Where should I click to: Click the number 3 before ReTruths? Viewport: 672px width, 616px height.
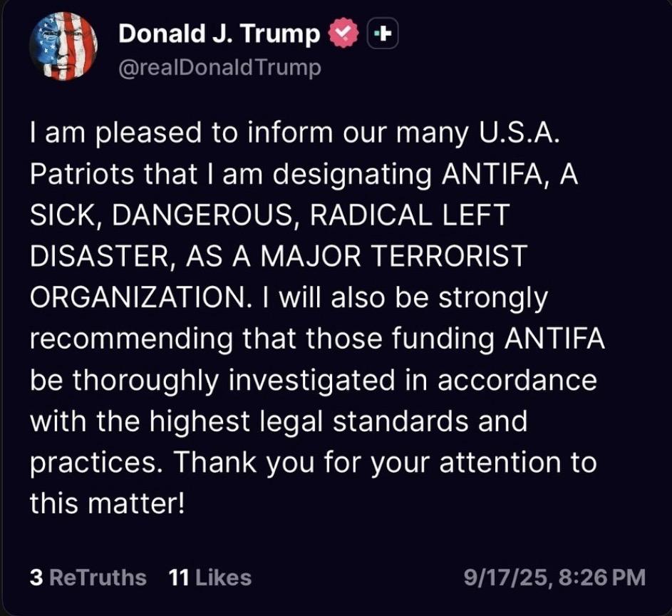(x=36, y=577)
